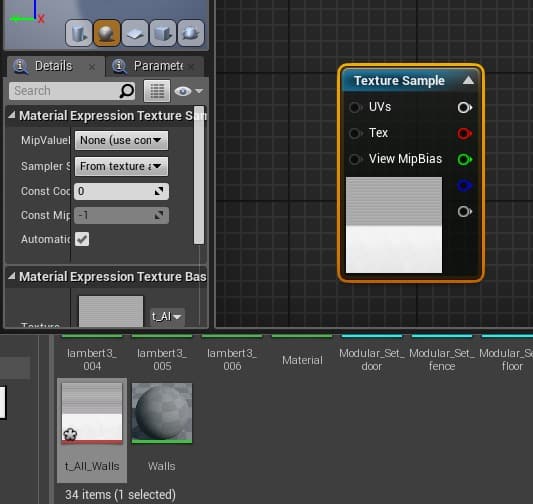Collapse Material Expression Texture Sample section
533x504 pixels.
pyautogui.click(x=12, y=116)
